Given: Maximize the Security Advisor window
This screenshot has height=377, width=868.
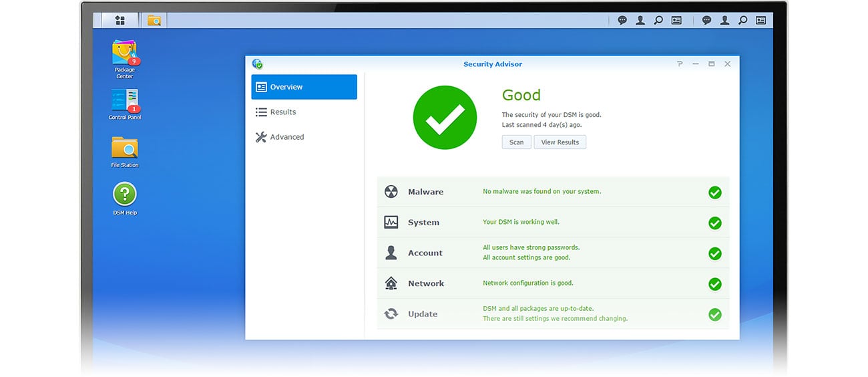Looking at the screenshot, I should click(712, 64).
